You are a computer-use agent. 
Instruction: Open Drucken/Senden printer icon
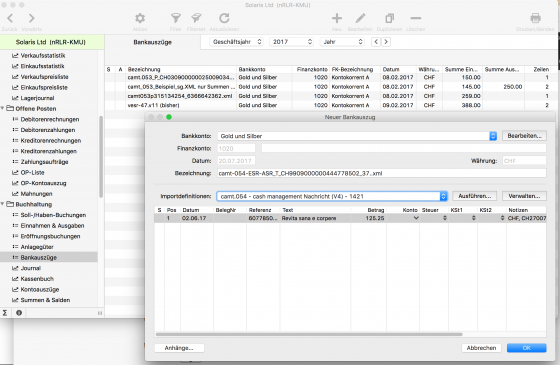535,18
